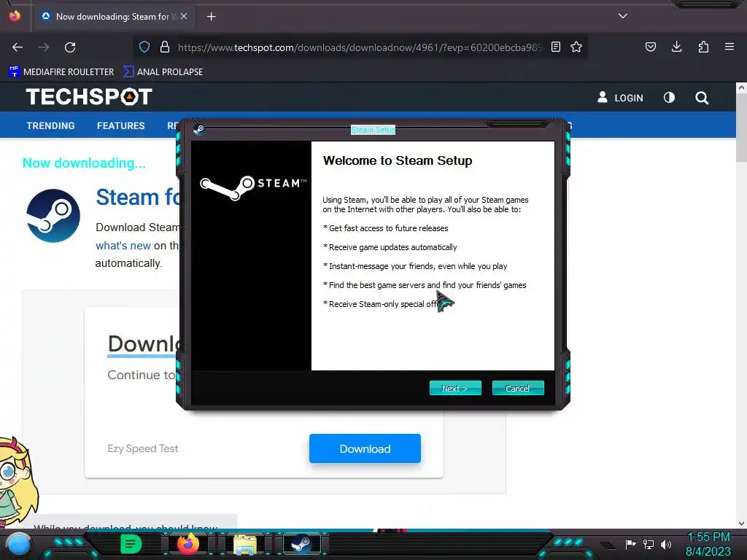Click 'Welcome to Steam Setup' heading
Screen dimensions: 747x560
coord(398,160)
